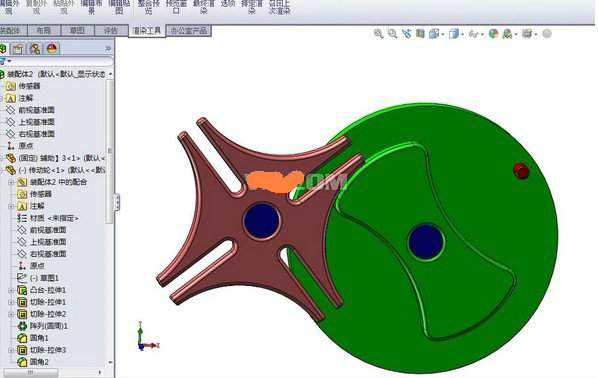The width and height of the screenshot is (598, 378).
Task: Open the 办公室产品 tab
Action: pyautogui.click(x=189, y=31)
